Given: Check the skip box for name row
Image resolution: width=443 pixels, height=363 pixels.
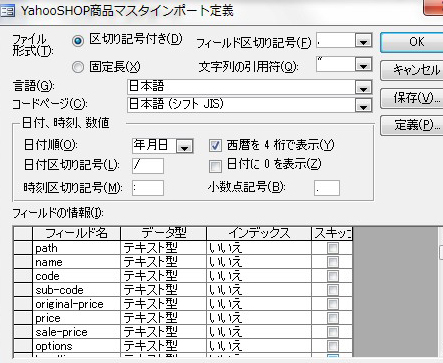Looking at the screenshot, I should click(x=333, y=262).
